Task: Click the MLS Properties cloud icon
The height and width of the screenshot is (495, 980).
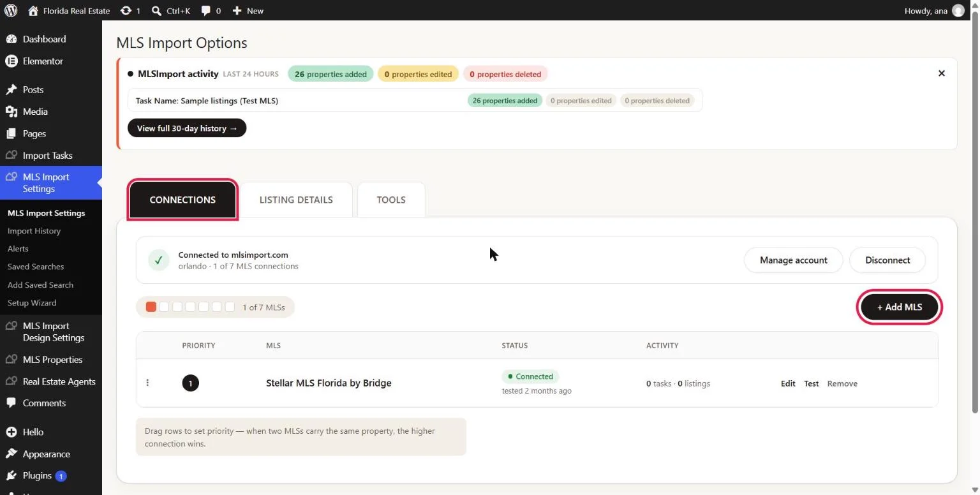Action: coord(11,359)
